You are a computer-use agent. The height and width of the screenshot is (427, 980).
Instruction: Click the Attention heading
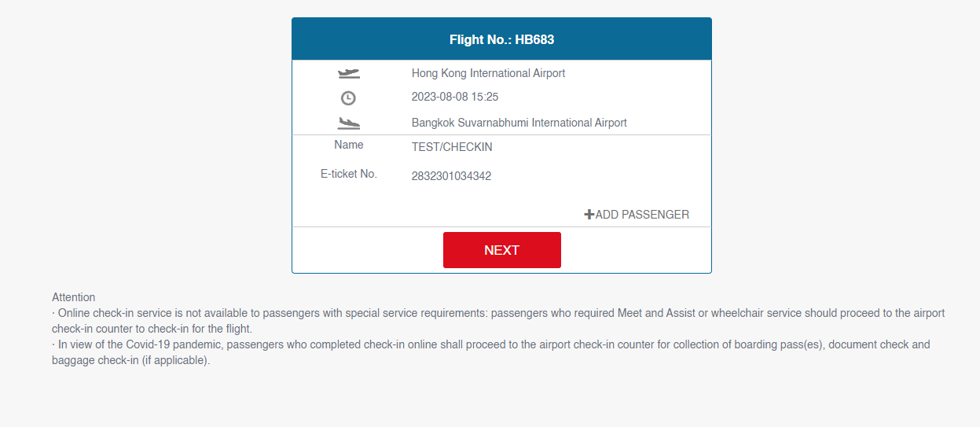coord(73,297)
